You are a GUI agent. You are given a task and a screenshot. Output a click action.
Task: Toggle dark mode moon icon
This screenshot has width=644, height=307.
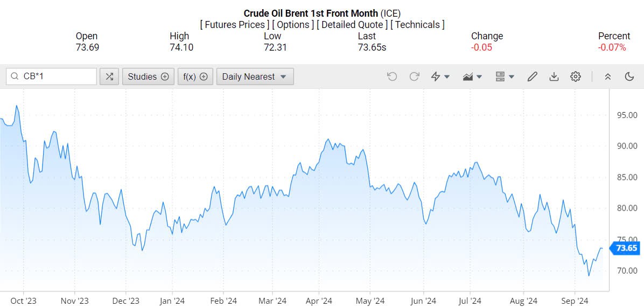click(629, 76)
